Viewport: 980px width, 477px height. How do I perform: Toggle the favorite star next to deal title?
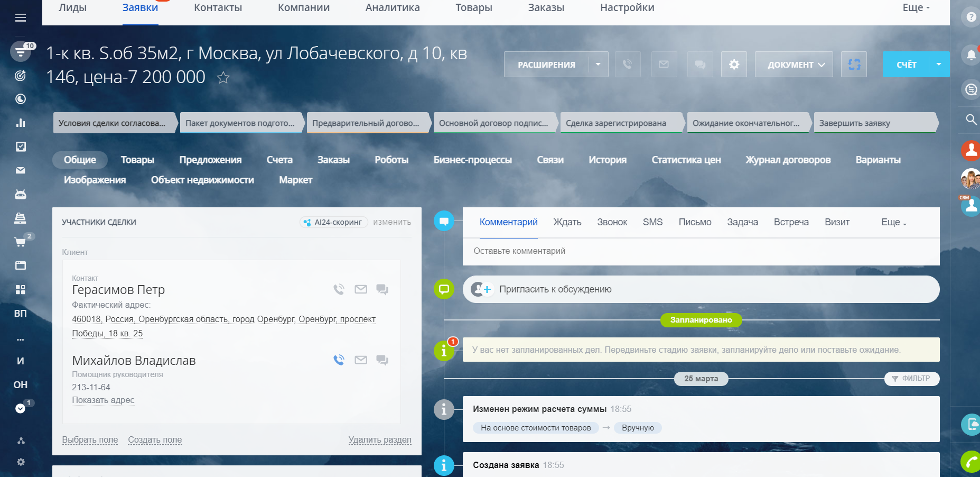pyautogui.click(x=223, y=78)
